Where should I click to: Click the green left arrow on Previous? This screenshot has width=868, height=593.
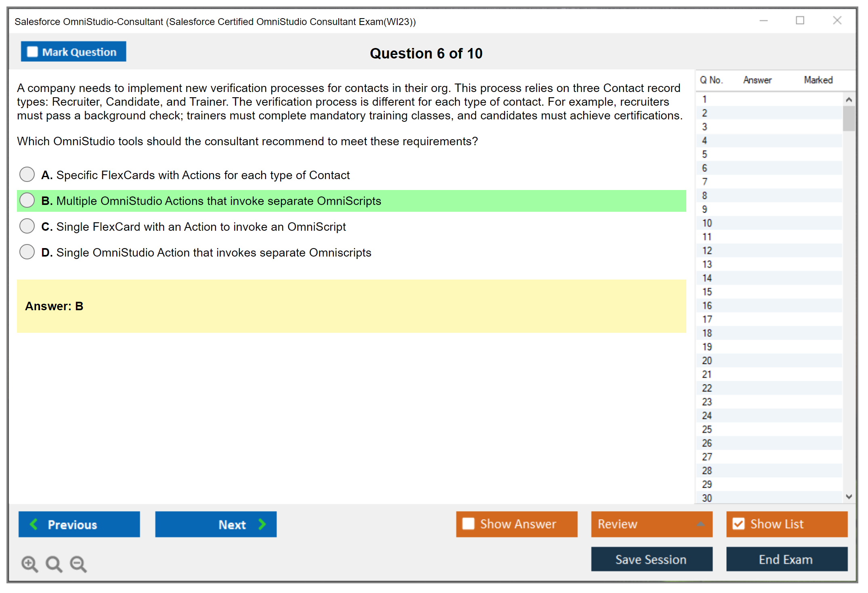click(x=34, y=524)
